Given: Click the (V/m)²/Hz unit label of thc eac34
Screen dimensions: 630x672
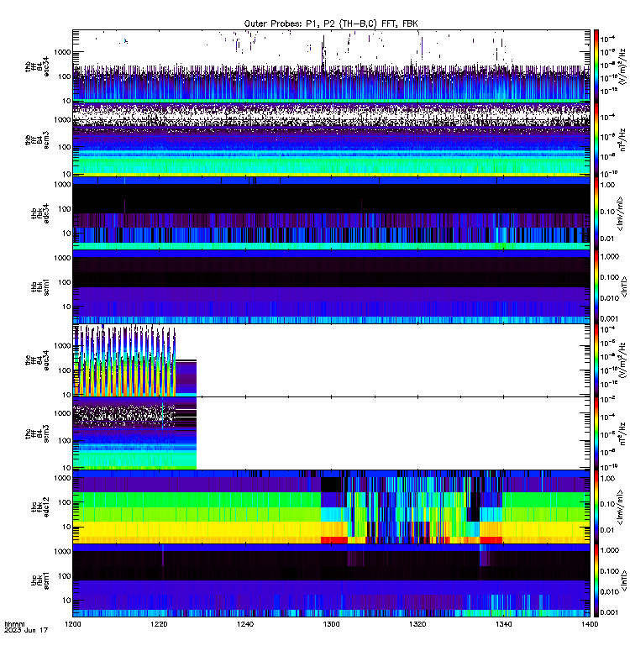Looking at the screenshot, I should (x=622, y=360).
